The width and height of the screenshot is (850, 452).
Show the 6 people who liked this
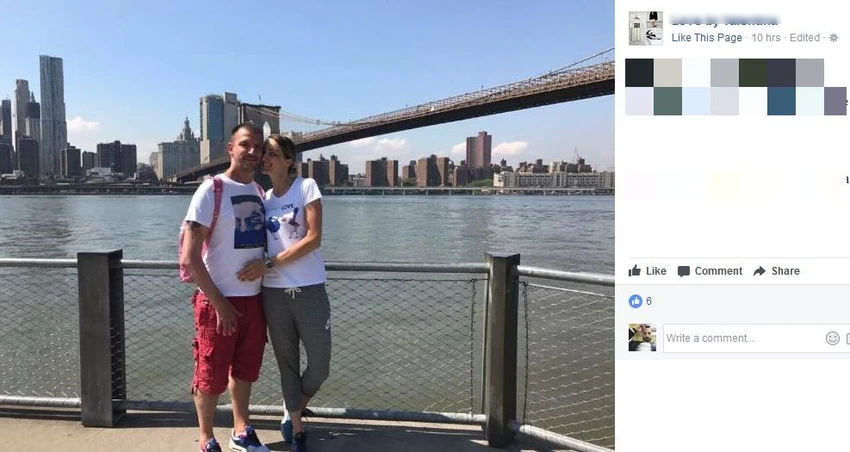tap(649, 301)
